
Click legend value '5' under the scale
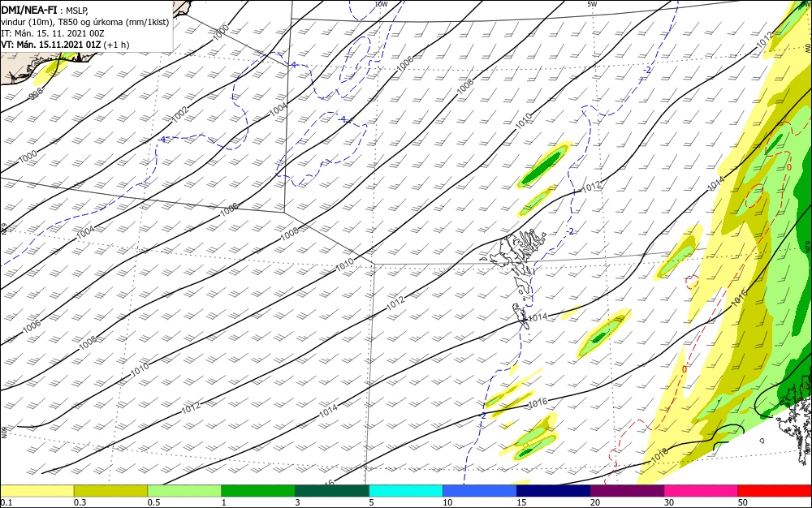371,502
